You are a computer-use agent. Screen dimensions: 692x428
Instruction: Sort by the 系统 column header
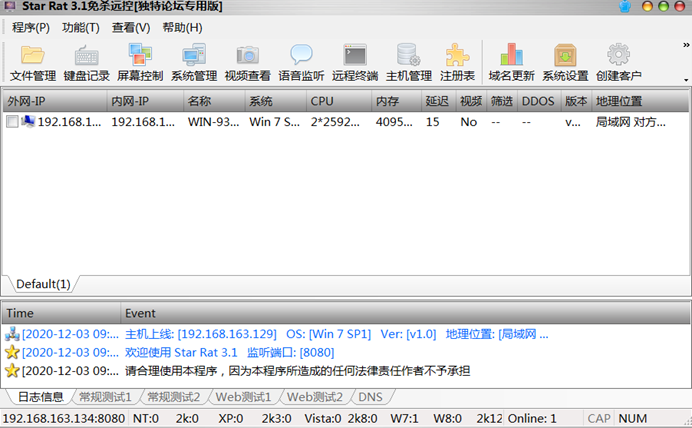(275, 101)
